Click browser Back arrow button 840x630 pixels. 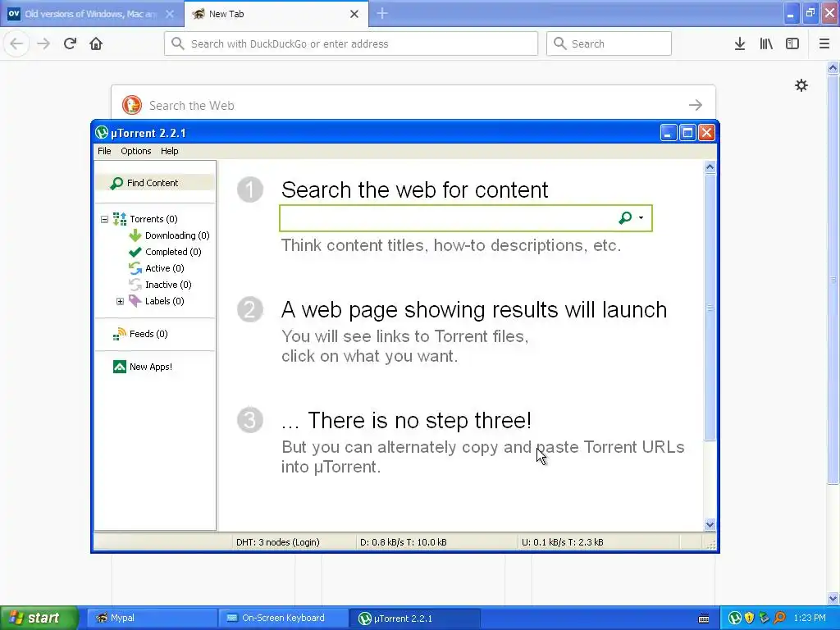(x=16, y=43)
